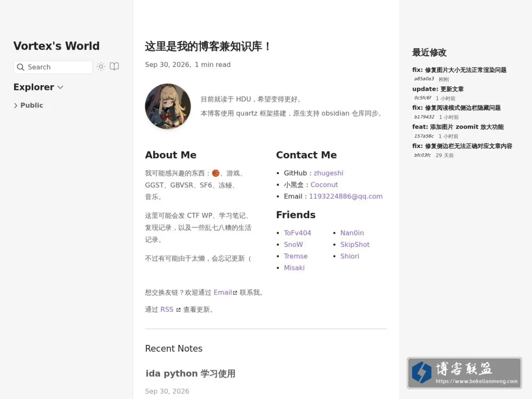
Task: Click commit hash 157a56c
Action: tap(424, 136)
